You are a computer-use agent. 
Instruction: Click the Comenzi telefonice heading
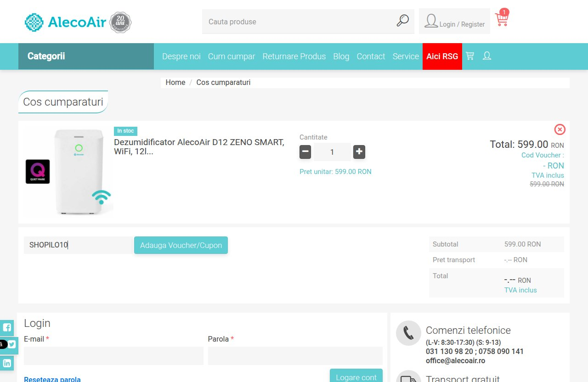(468, 330)
